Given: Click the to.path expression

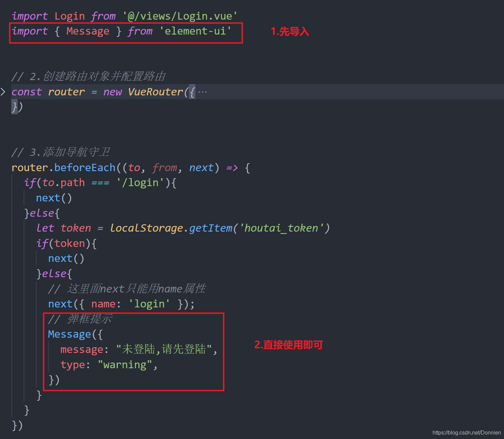Looking at the screenshot, I should (x=63, y=182).
